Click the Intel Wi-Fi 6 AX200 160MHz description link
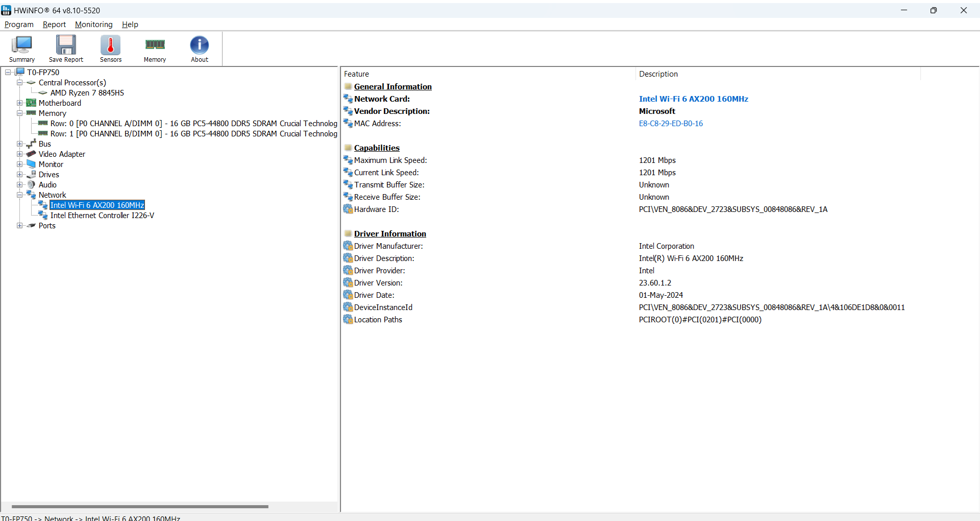 click(x=693, y=99)
